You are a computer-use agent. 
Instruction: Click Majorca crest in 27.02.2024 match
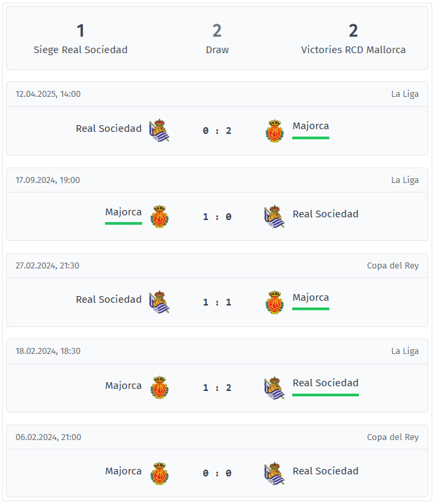[275, 302]
